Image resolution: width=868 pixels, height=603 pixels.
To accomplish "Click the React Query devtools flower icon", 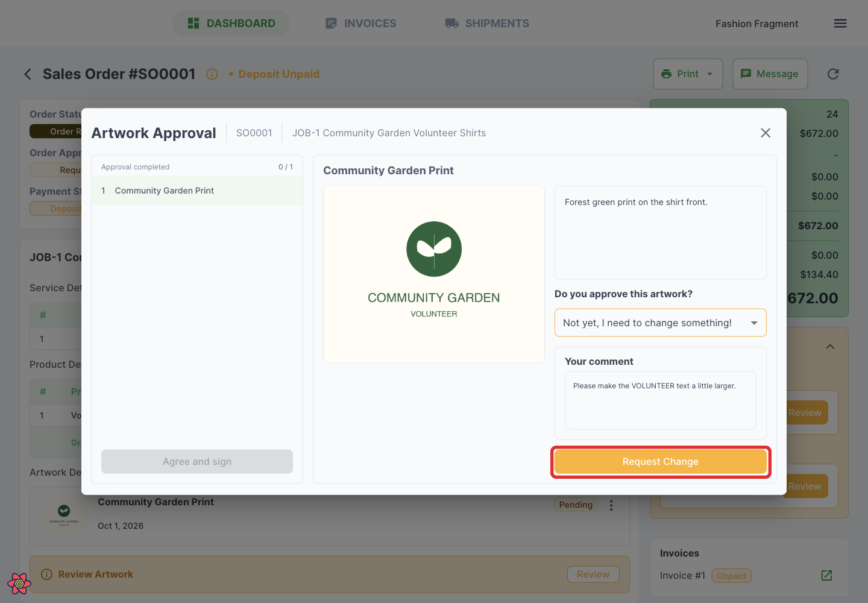I will pyautogui.click(x=19, y=583).
